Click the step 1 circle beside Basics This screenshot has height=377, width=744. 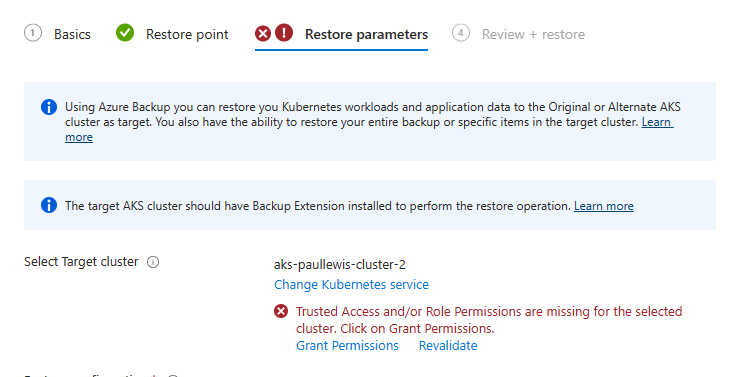pos(33,33)
